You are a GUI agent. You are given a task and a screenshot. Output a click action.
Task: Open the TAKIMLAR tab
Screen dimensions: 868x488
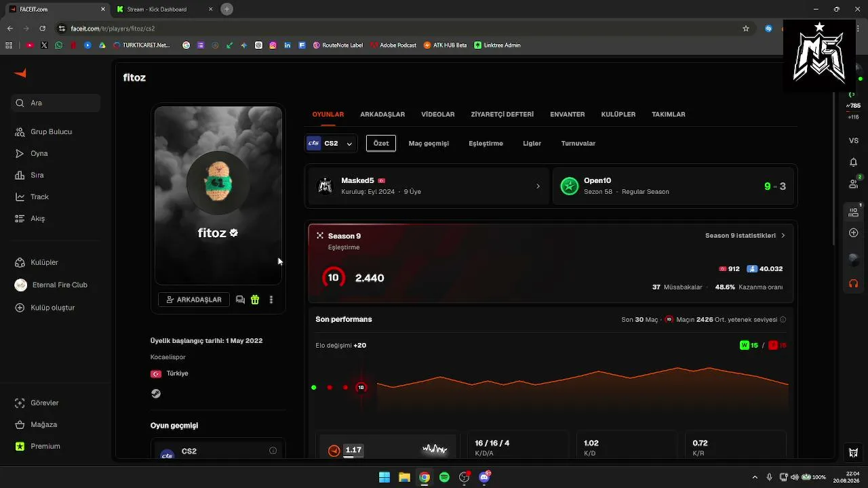(669, 115)
